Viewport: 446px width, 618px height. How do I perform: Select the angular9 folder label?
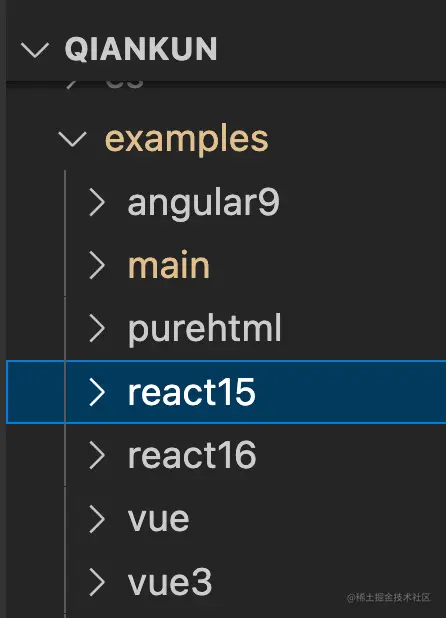pos(203,203)
